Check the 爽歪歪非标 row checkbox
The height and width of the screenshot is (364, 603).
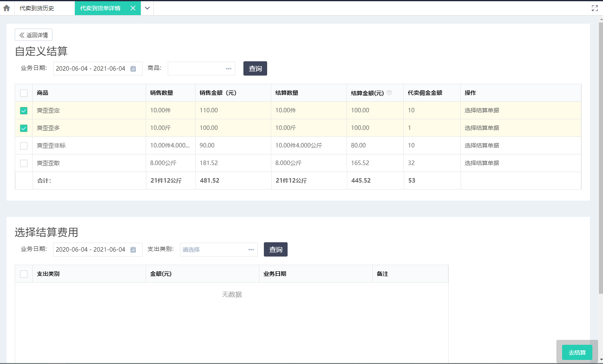(x=24, y=146)
